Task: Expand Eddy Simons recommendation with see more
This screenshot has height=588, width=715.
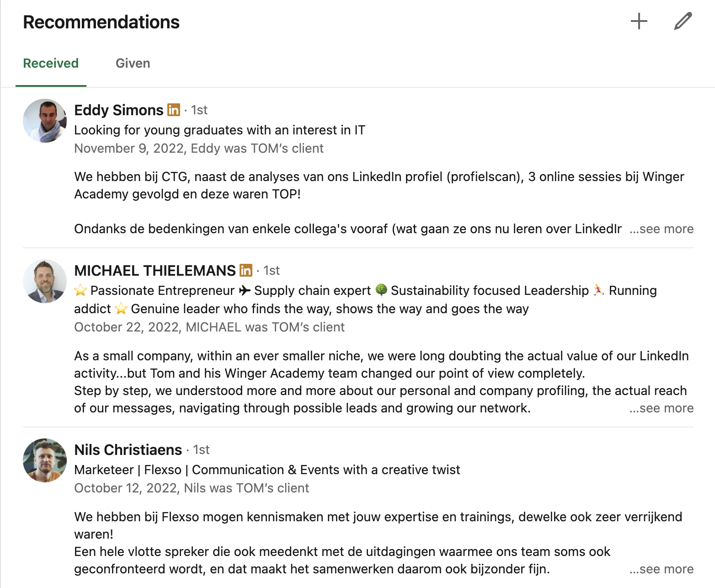Action: (662, 229)
